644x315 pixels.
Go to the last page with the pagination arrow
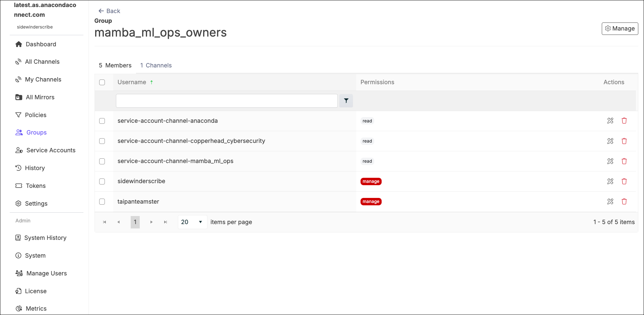(166, 222)
